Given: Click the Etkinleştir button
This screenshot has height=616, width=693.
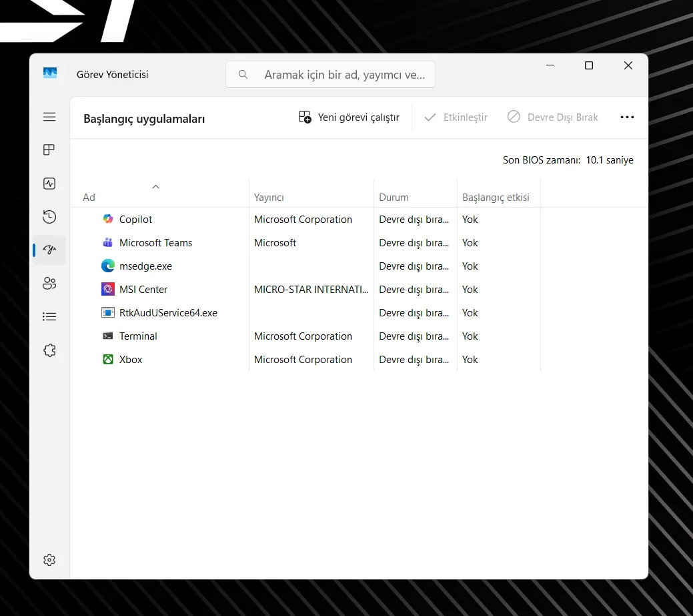Looking at the screenshot, I should [x=456, y=117].
